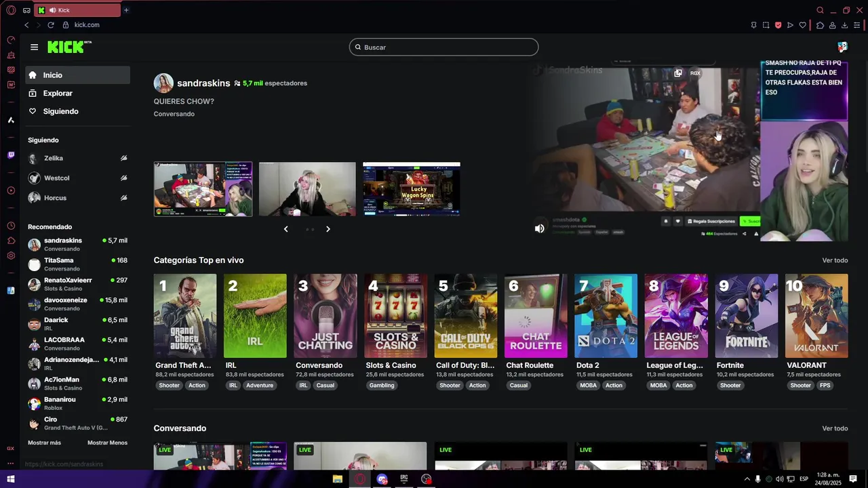
Task: Open the League of Legends category card
Action: 676,316
